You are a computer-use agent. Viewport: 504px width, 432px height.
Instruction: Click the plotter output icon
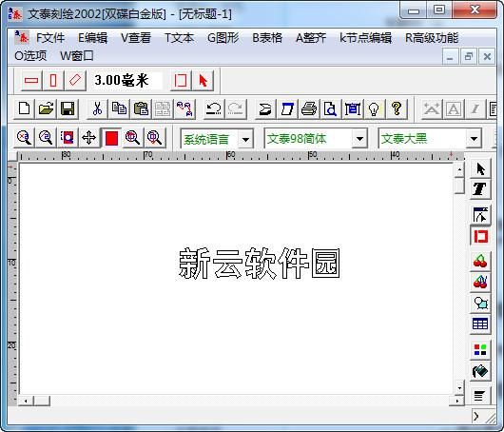coord(265,108)
